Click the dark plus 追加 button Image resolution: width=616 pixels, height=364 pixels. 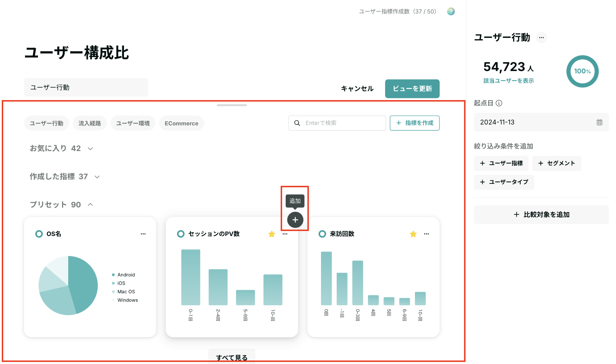pos(295,220)
